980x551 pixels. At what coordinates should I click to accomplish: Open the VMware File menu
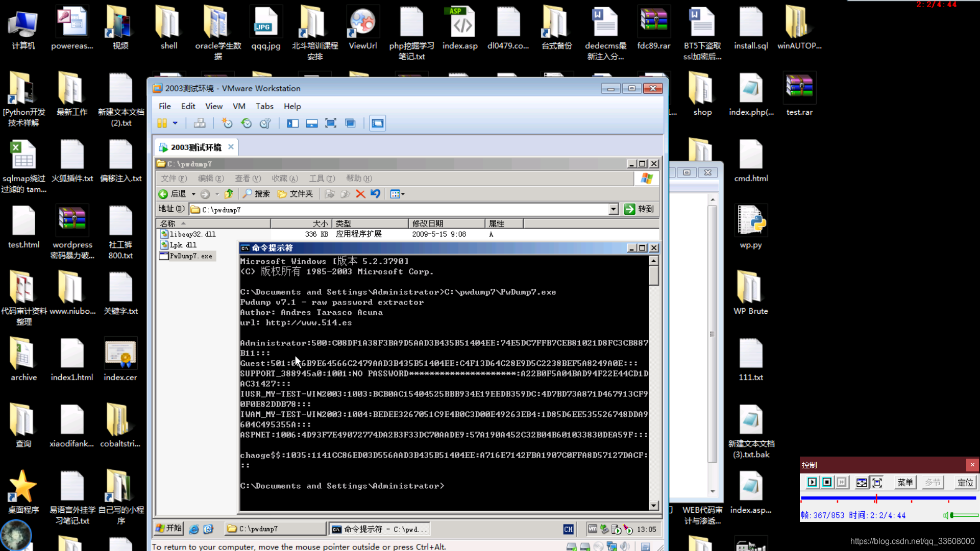pos(165,106)
